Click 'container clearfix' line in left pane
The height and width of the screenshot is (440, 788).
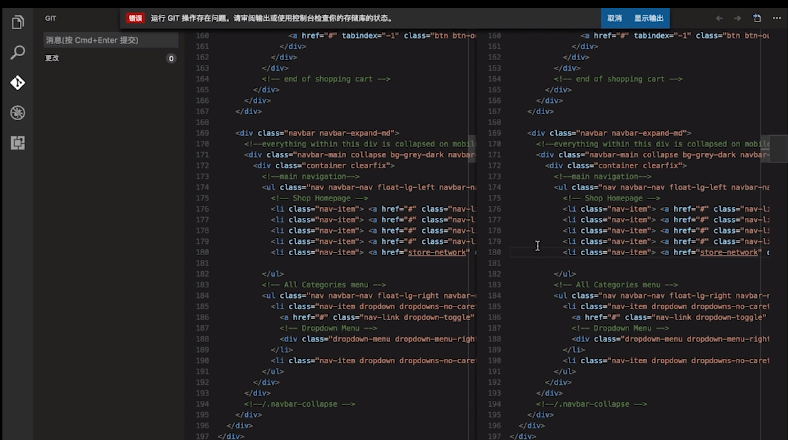click(x=324, y=165)
